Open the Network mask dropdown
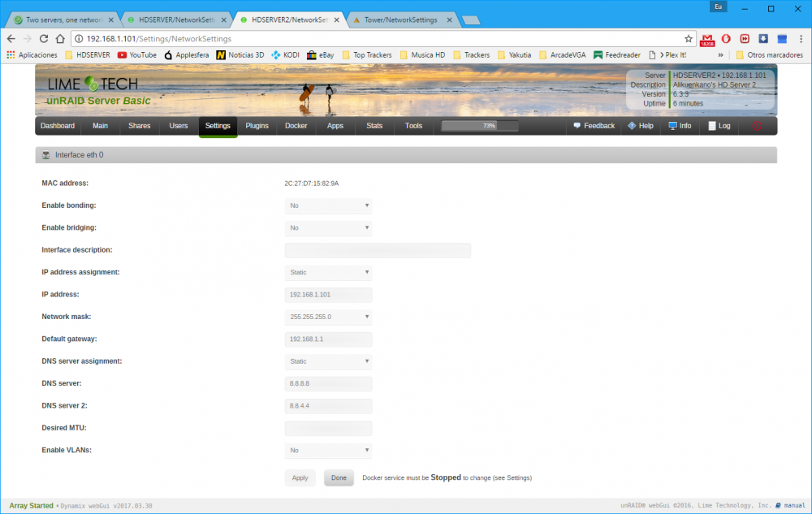The width and height of the screenshot is (812, 514). click(328, 317)
